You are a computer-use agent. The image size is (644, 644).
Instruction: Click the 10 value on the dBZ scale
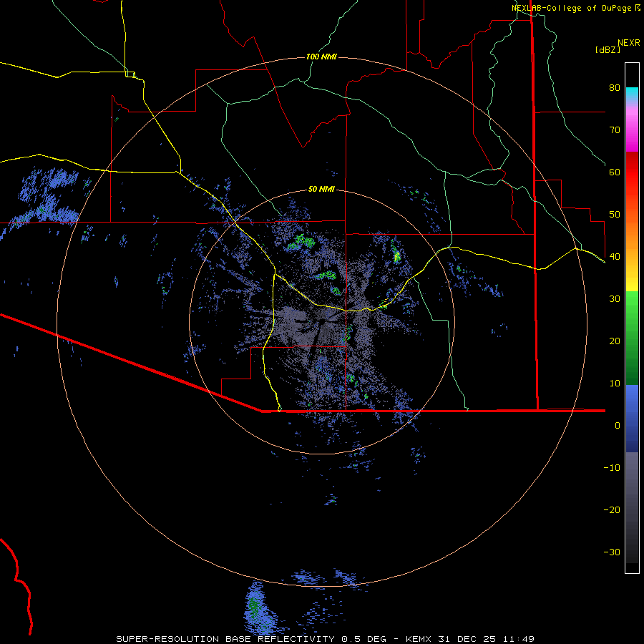(615, 384)
